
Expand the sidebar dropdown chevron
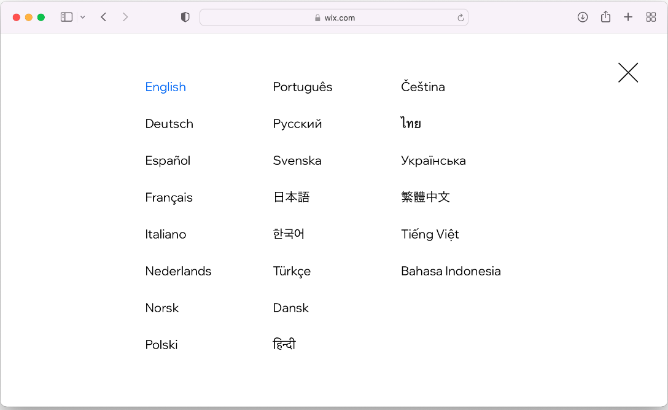82,17
